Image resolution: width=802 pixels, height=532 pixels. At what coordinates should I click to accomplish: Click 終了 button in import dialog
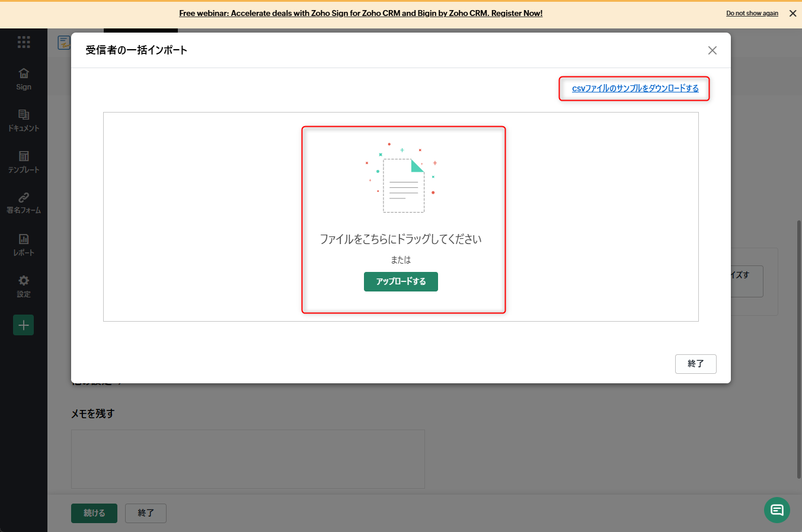click(695, 364)
